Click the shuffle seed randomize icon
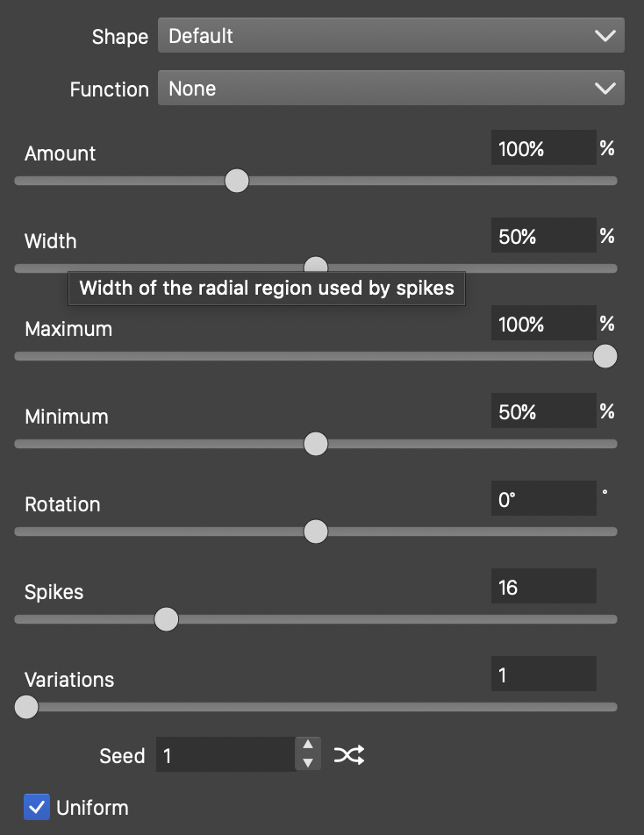644x835 pixels. point(348,755)
